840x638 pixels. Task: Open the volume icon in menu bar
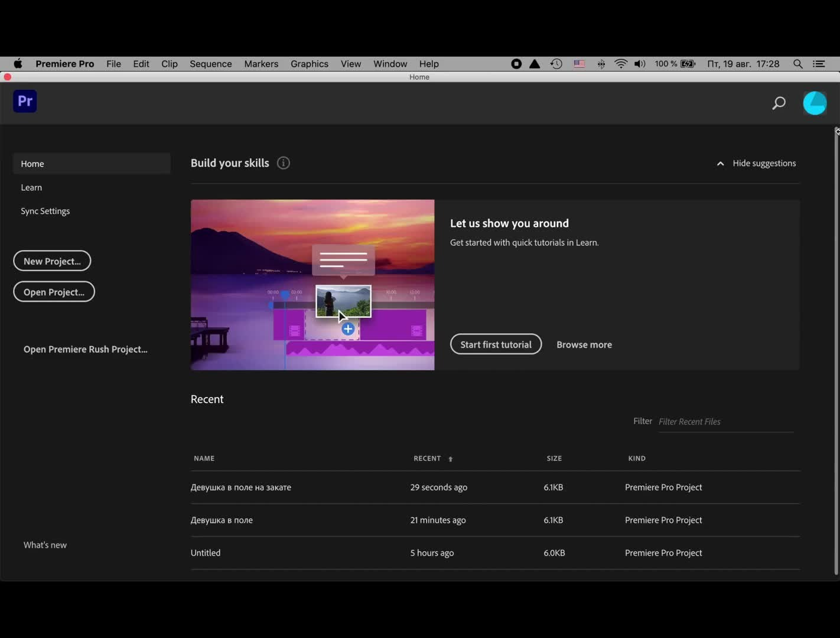point(640,64)
